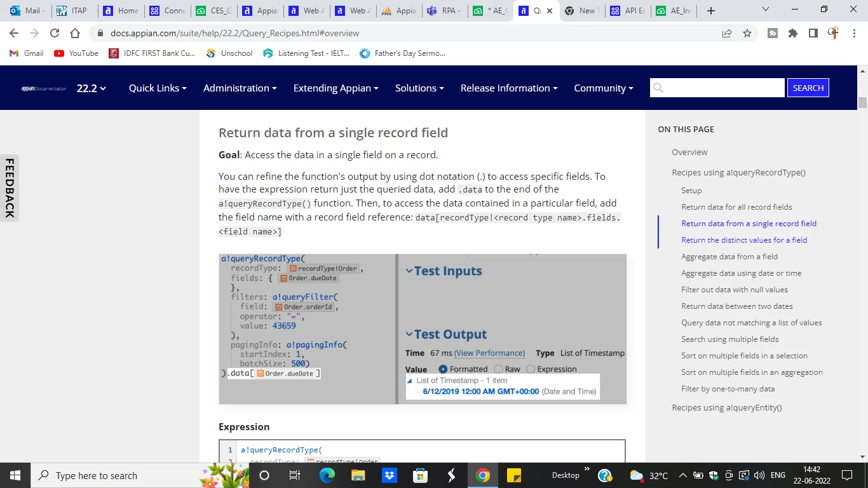This screenshot has height=488, width=868.
Task: Expand the Administration menu
Action: (x=240, y=88)
